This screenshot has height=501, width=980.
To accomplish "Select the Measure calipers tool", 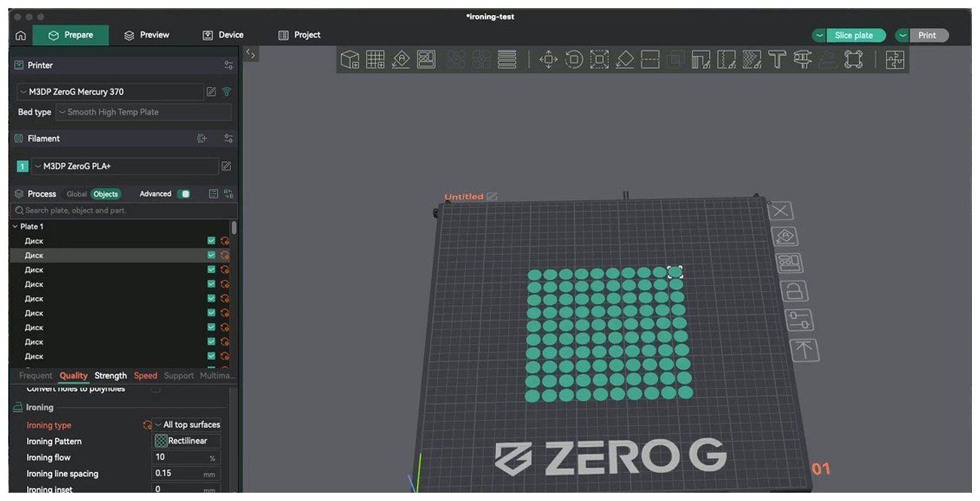I will tap(802, 59).
